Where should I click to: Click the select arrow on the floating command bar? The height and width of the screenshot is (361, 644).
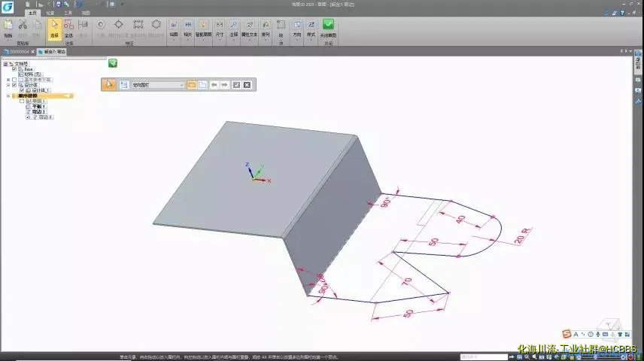109,85
